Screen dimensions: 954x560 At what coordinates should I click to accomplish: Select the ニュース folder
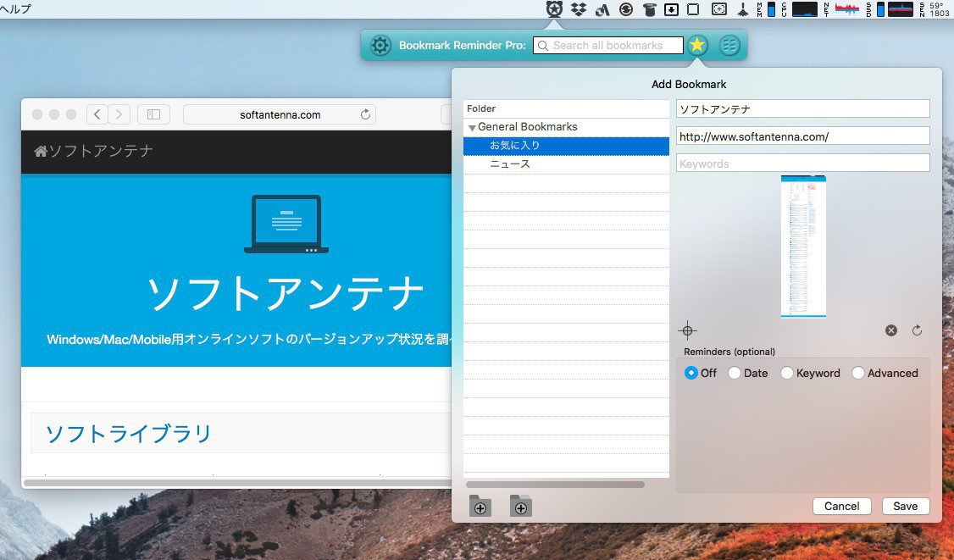tap(510, 164)
